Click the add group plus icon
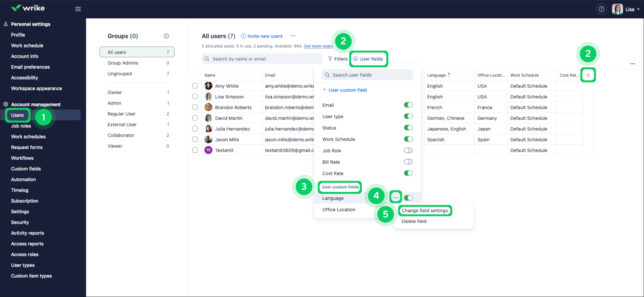 (166, 36)
